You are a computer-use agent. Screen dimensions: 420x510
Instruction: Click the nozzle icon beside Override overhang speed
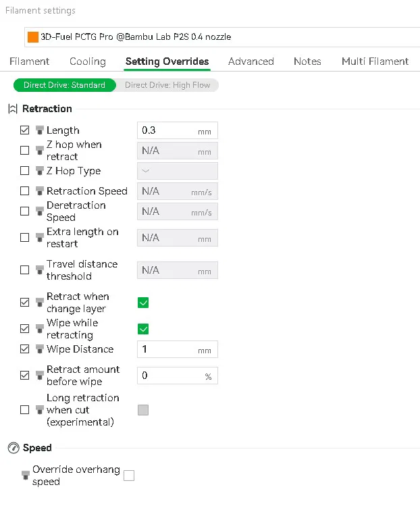[26, 476]
